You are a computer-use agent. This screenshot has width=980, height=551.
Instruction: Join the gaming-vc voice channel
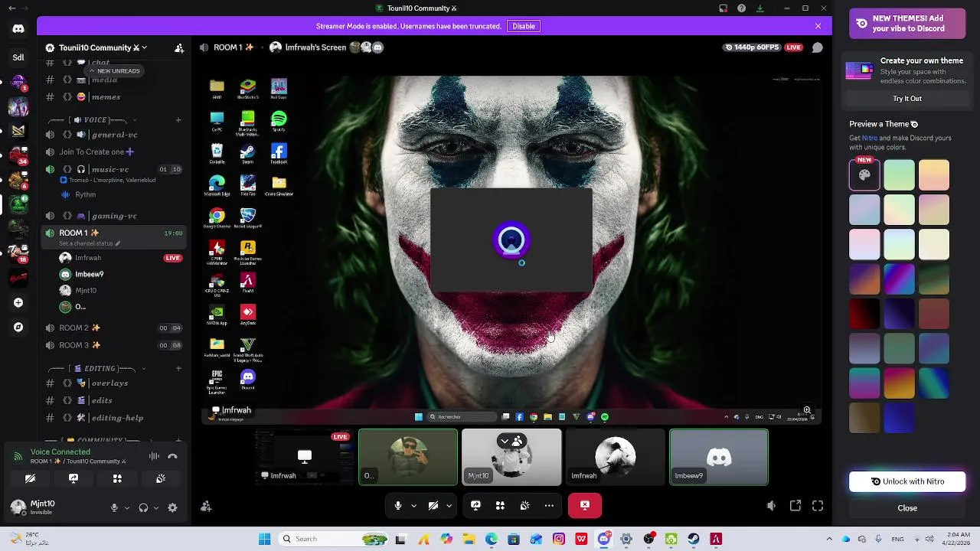pyautogui.click(x=113, y=216)
